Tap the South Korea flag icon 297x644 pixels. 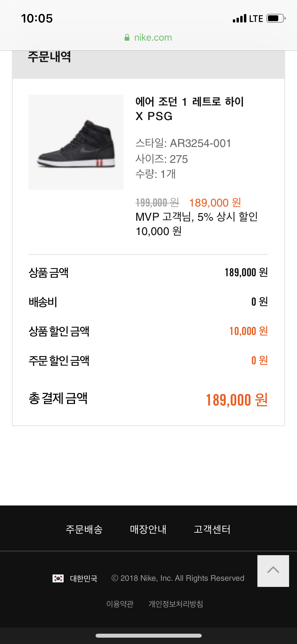tap(58, 578)
